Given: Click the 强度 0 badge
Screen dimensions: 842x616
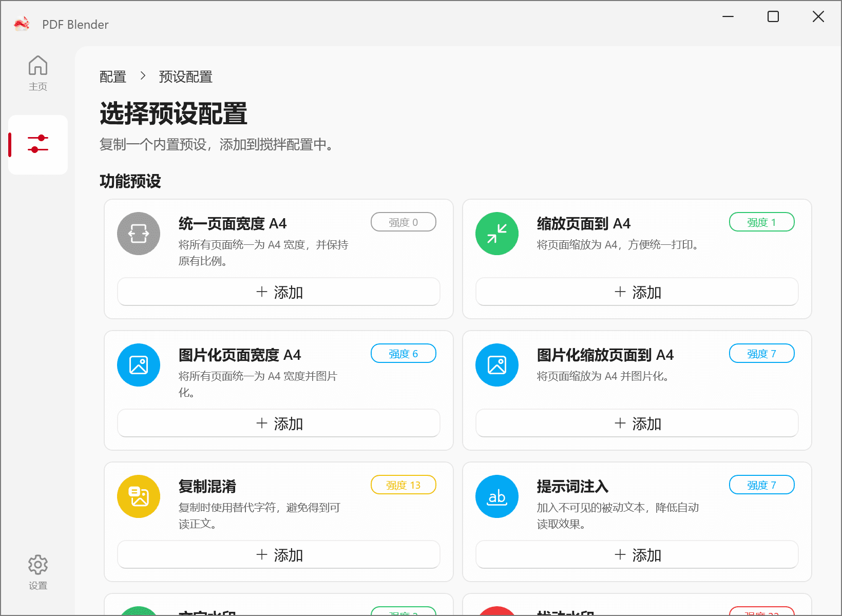Looking at the screenshot, I should tap(404, 222).
